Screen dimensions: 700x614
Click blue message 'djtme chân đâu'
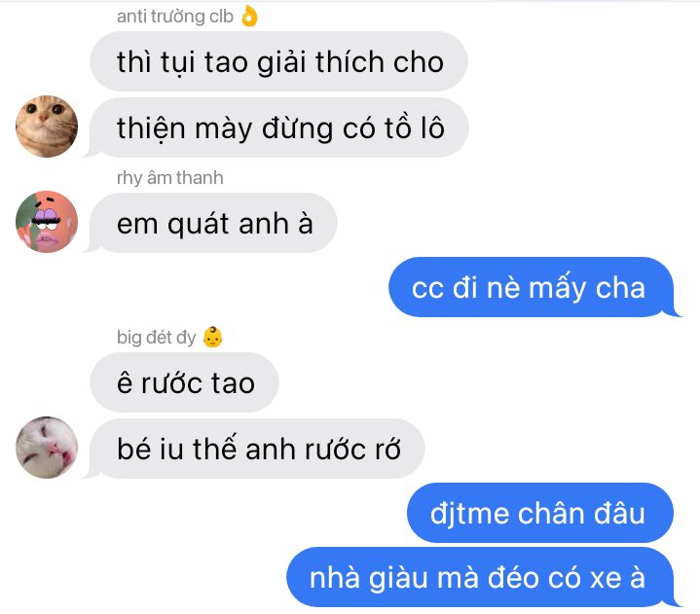point(540,513)
